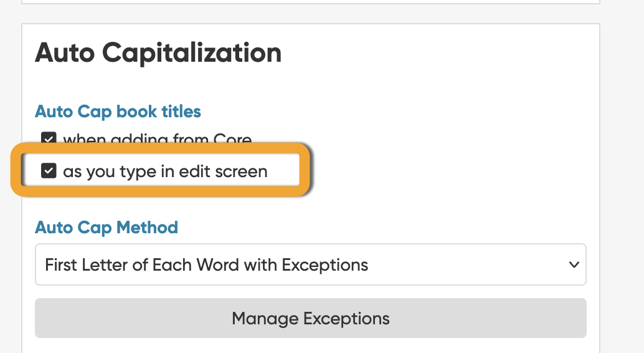Viewport: 644px width, 353px height.
Task: Click the down-arrow icon in the combo box
Action: pos(574,264)
